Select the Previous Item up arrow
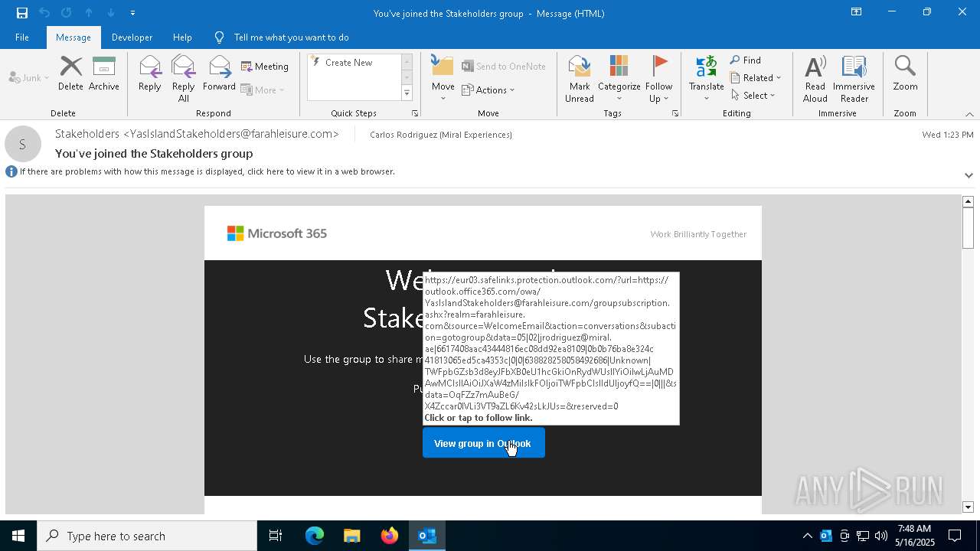 point(89,13)
